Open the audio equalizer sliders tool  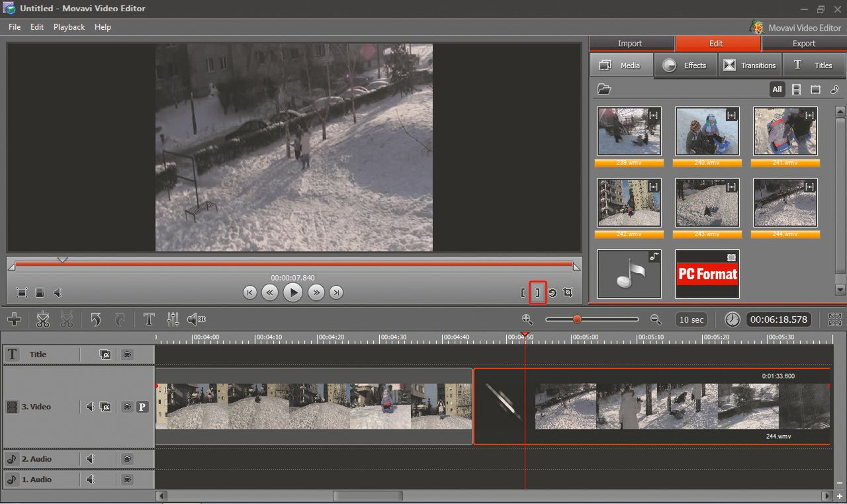click(173, 320)
